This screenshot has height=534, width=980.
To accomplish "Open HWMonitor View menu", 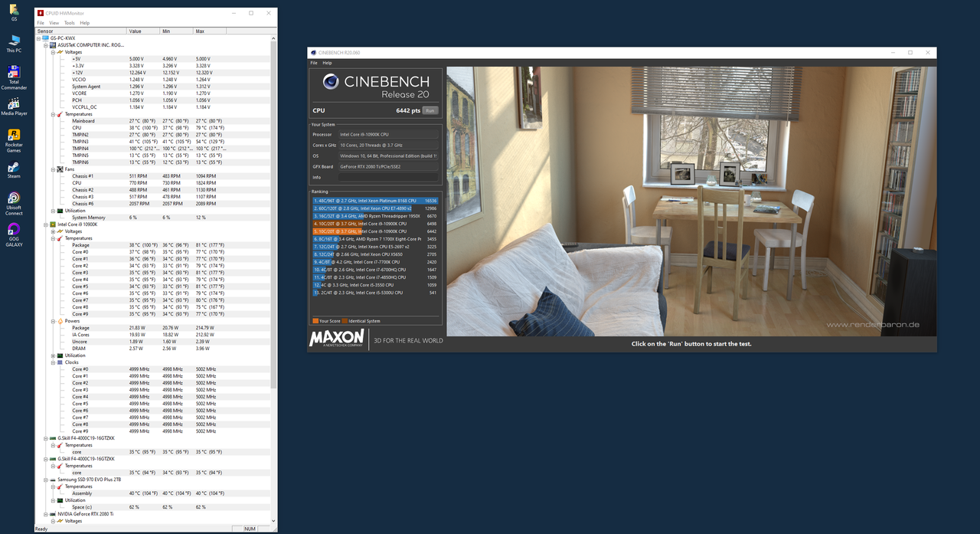I will (54, 23).
